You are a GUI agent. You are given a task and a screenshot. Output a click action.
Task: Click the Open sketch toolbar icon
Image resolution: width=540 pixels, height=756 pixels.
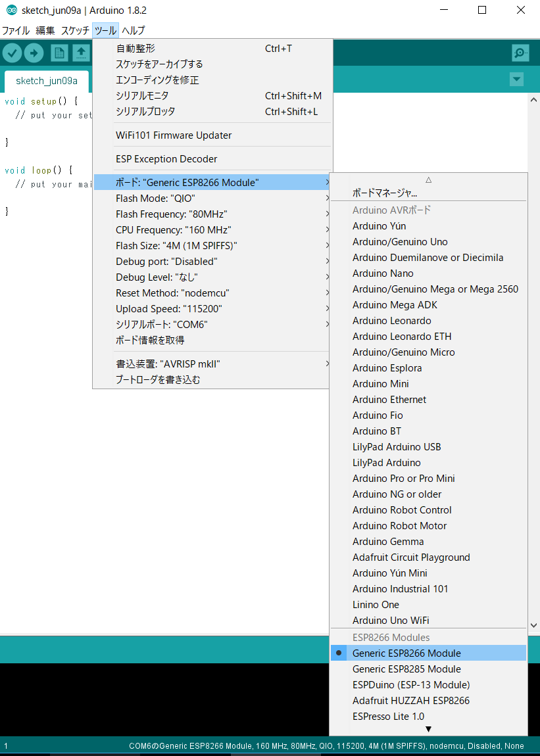pyautogui.click(x=82, y=53)
